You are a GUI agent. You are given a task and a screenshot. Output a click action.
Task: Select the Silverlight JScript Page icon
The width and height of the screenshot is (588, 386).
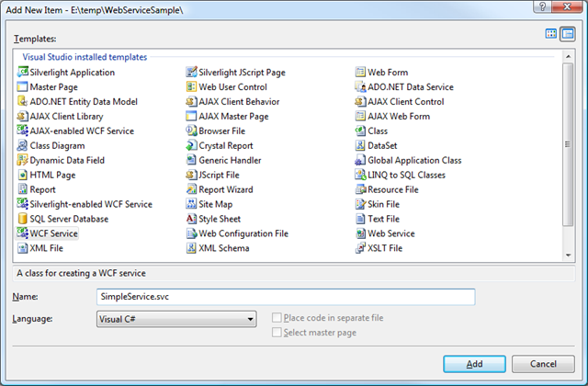(192, 72)
